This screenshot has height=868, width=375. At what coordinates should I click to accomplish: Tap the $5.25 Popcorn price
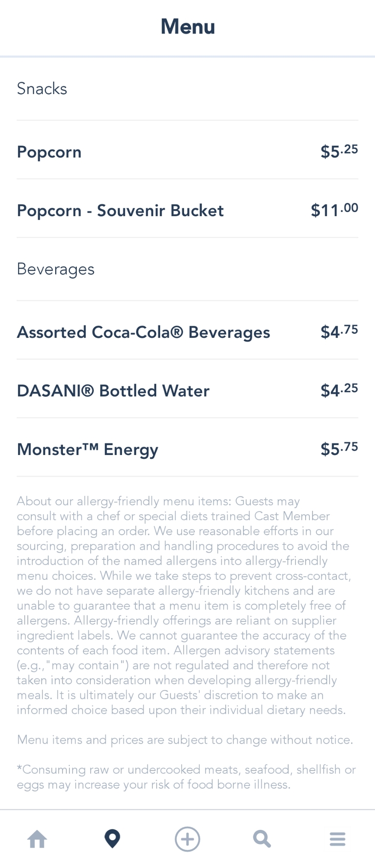(x=339, y=151)
